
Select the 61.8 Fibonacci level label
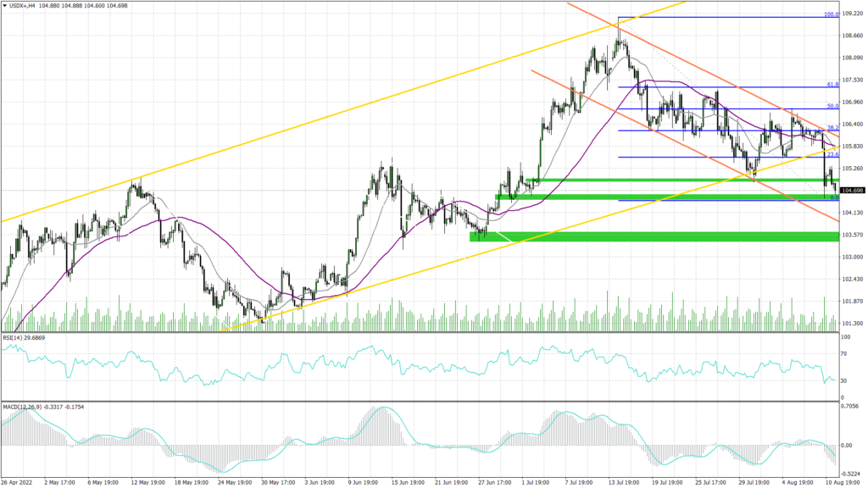pyautogui.click(x=832, y=85)
